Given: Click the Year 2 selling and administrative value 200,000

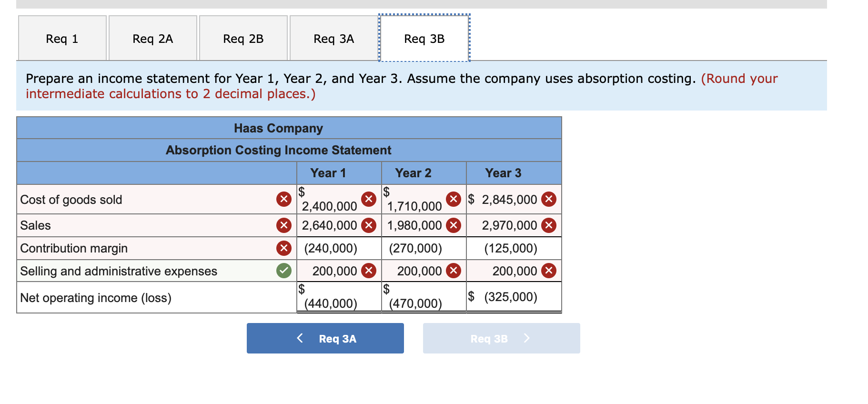Looking at the screenshot, I should [x=419, y=271].
